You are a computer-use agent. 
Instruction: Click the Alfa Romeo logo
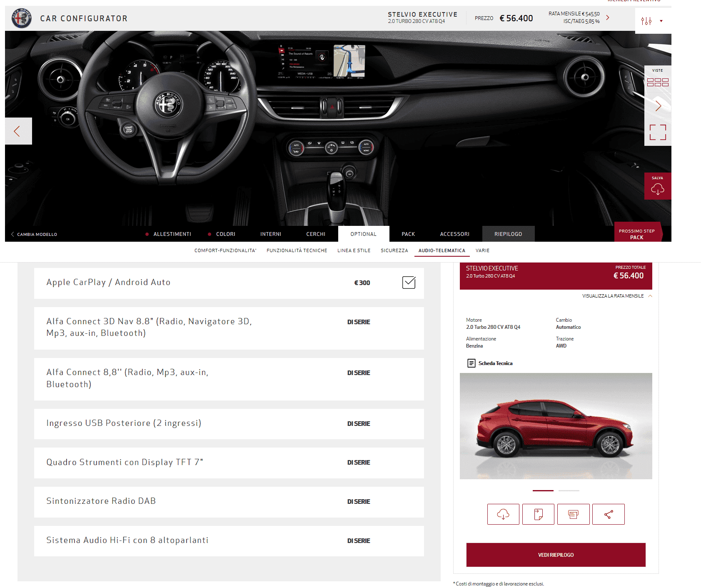point(22,18)
